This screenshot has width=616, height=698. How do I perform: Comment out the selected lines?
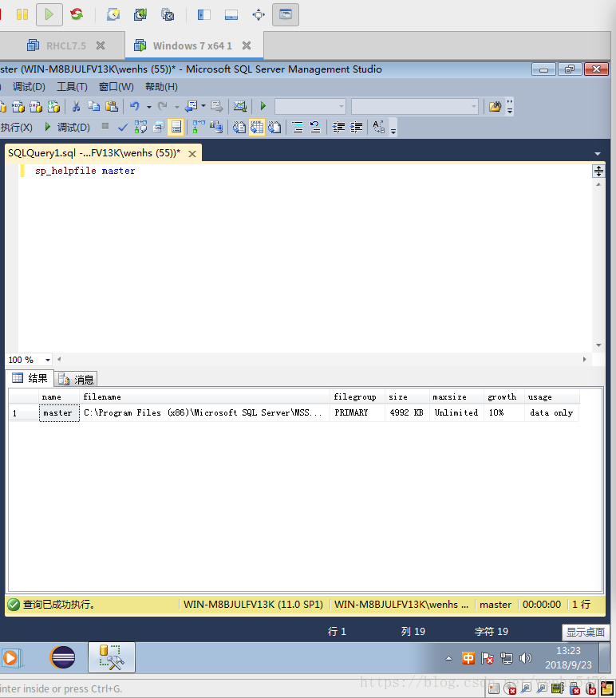click(x=298, y=128)
